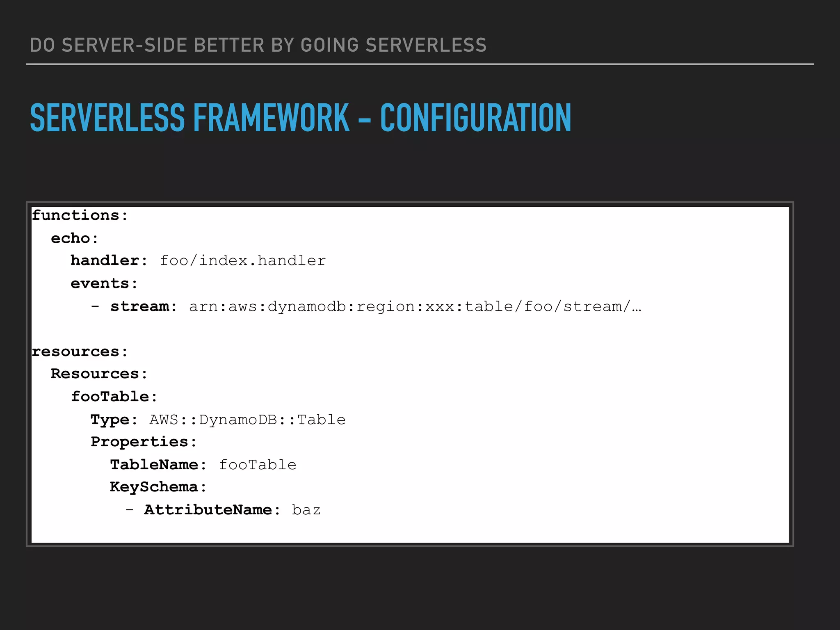The height and width of the screenshot is (630, 840).
Task: Click the value 'baz'
Action: pyautogui.click(x=306, y=510)
